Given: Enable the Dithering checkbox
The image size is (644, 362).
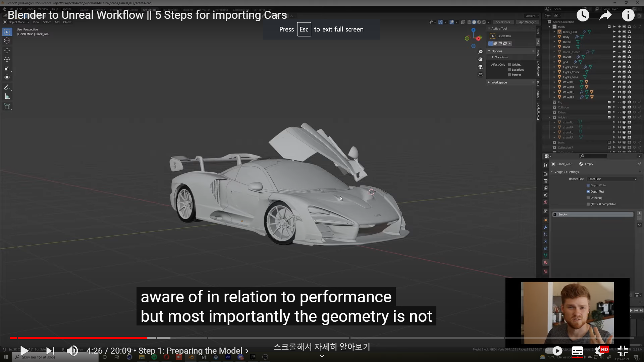Looking at the screenshot, I should tap(588, 198).
